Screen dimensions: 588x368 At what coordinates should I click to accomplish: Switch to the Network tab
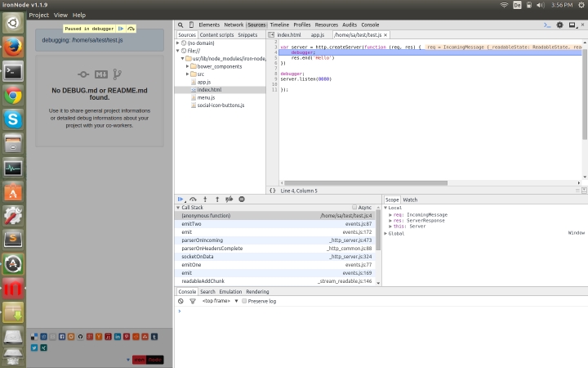coord(234,25)
